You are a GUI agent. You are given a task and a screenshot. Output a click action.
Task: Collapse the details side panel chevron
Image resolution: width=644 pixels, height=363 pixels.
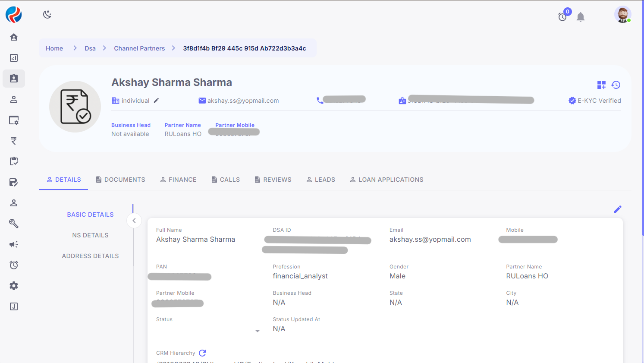point(134,221)
